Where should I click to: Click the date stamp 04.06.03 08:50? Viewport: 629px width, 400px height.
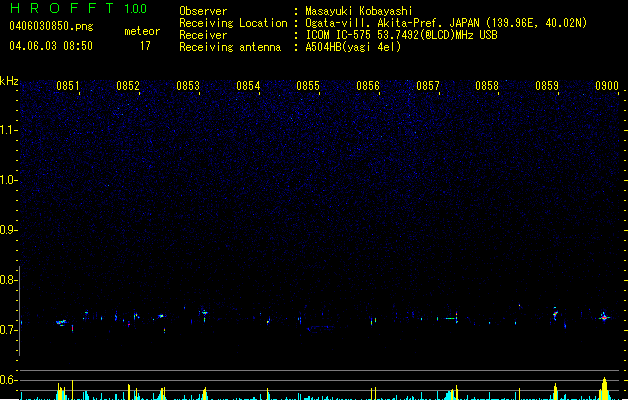click(x=51, y=46)
